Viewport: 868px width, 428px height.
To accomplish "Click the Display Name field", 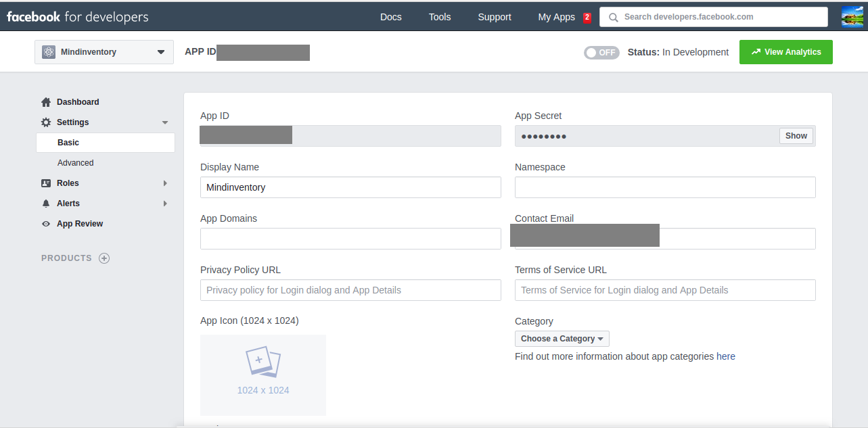I will [x=350, y=187].
